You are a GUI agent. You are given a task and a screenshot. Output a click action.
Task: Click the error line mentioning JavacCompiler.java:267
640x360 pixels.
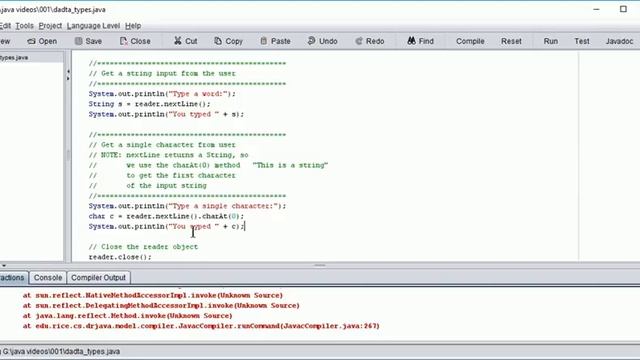point(201,326)
